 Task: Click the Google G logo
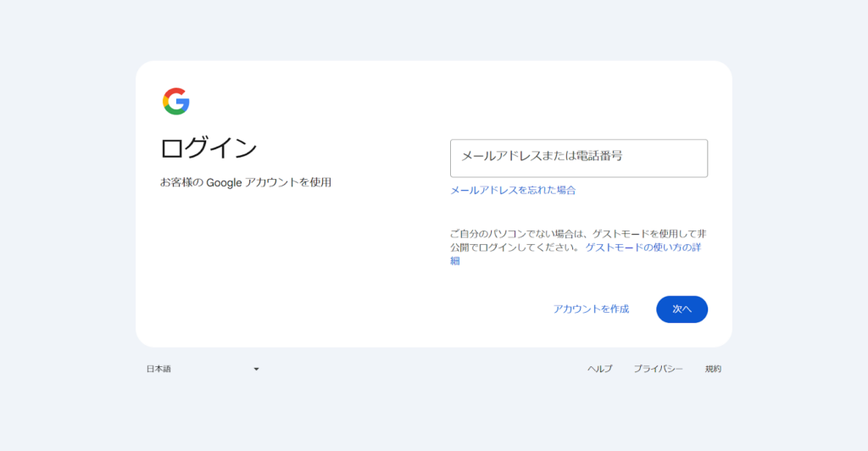[176, 101]
